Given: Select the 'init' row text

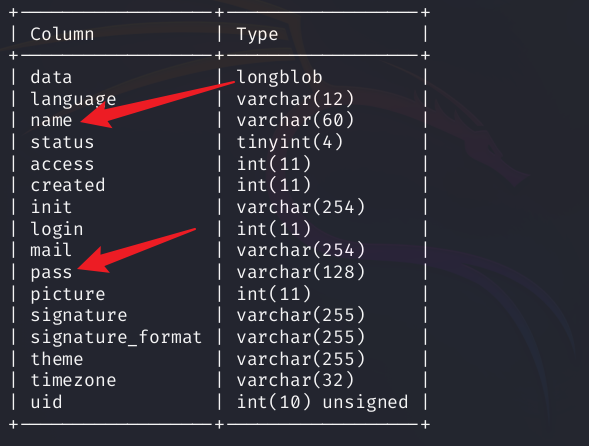Looking at the screenshot, I should point(51,207).
